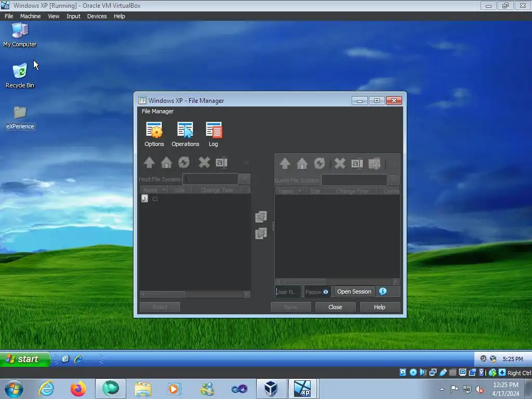Open VirtualBox Help menu
This screenshot has width=532, height=399.
tap(119, 16)
